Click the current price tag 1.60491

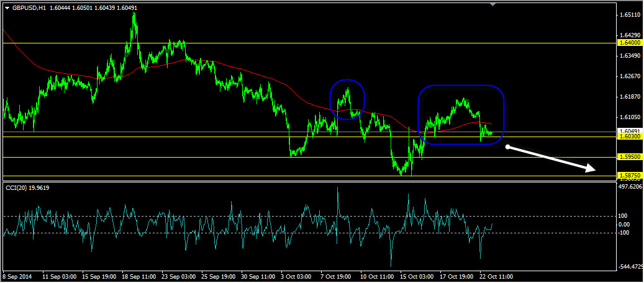pyautogui.click(x=629, y=132)
